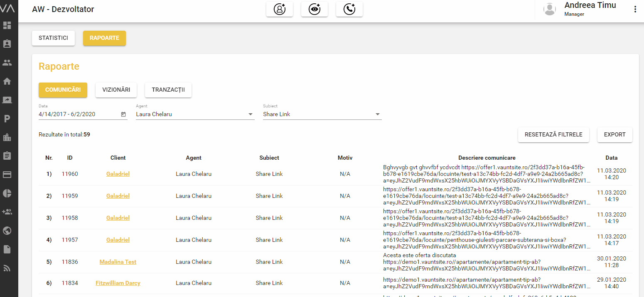Open the dashboard grid icon in sidebar

pyautogui.click(x=7, y=25)
